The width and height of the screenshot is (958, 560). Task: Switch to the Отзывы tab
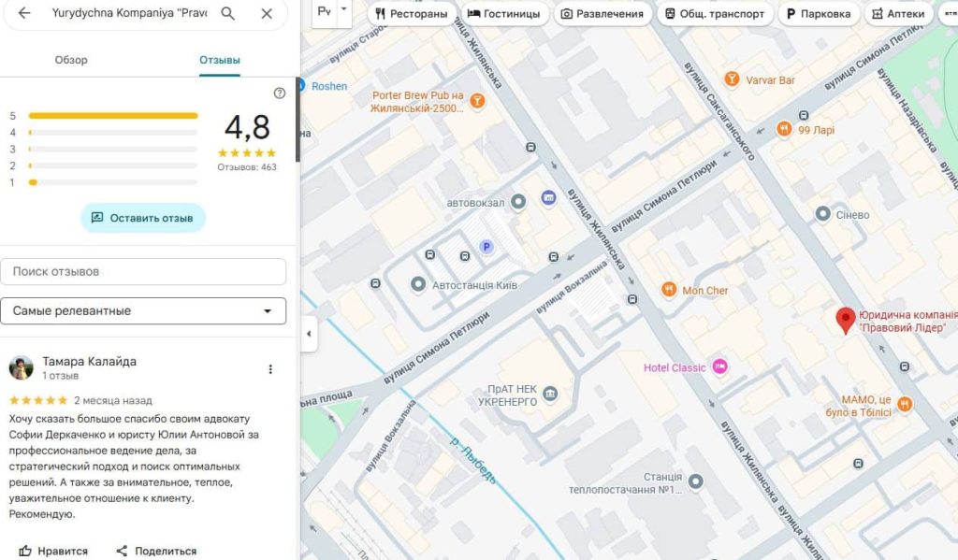[x=219, y=60]
